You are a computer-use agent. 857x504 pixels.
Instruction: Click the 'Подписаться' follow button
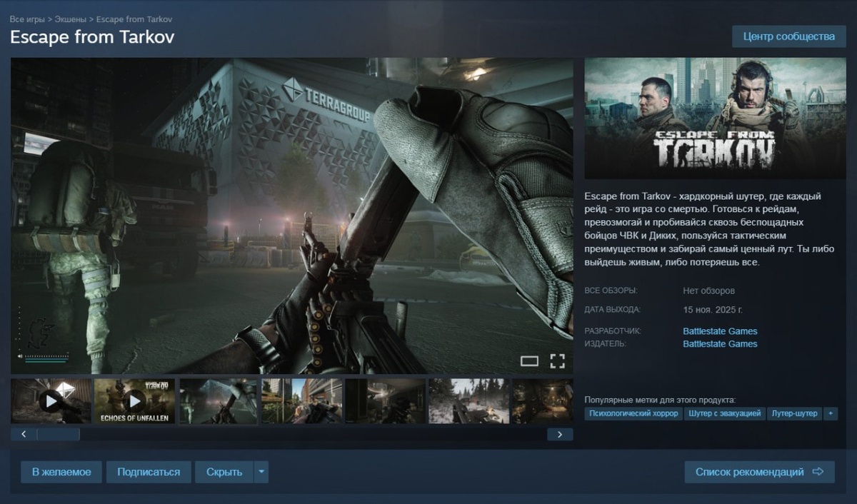click(x=149, y=472)
